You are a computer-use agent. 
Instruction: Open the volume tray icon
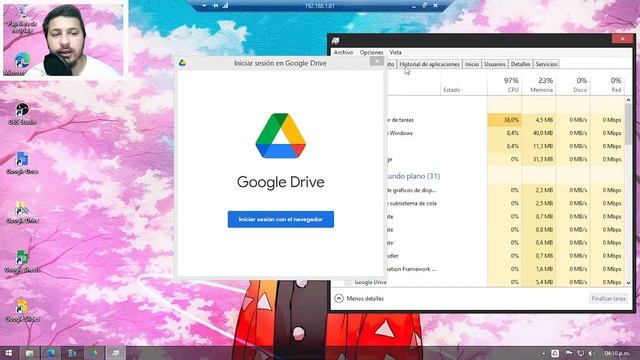tap(591, 353)
